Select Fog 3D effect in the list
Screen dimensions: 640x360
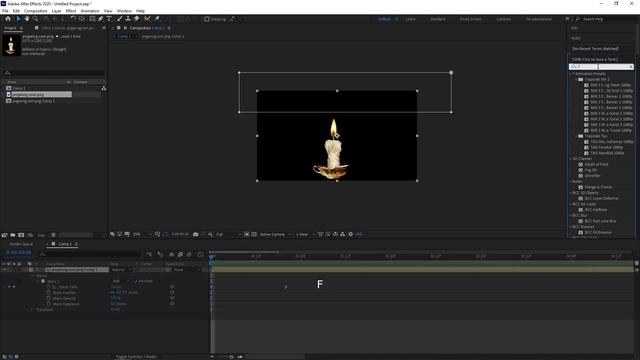(591, 170)
